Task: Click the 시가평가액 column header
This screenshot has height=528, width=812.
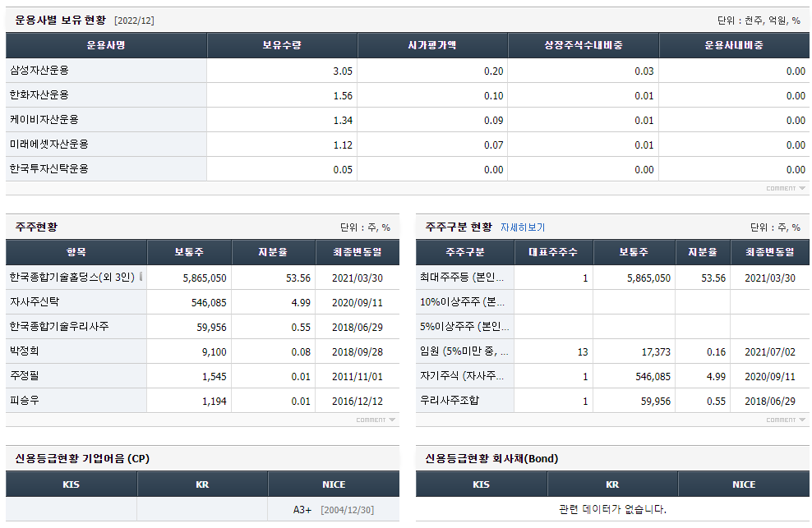Action: [433, 45]
